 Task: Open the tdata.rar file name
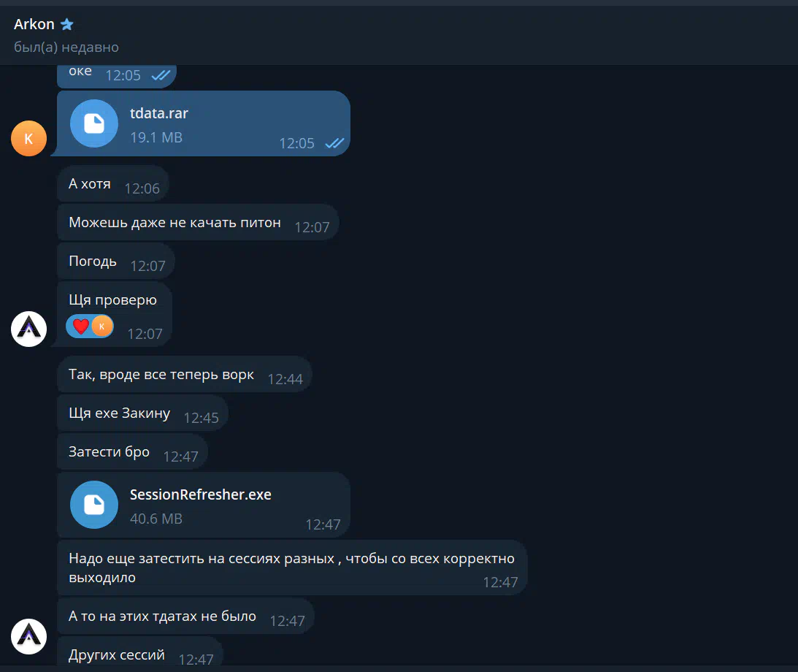pos(158,113)
